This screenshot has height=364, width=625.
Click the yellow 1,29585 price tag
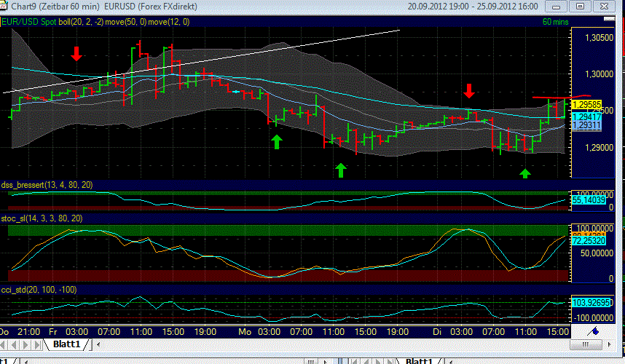click(x=586, y=105)
